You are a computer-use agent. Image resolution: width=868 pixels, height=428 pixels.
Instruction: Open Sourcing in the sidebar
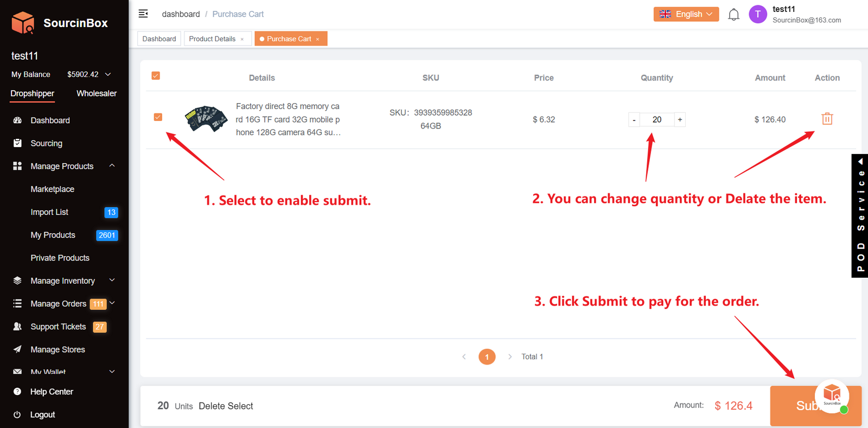click(46, 143)
